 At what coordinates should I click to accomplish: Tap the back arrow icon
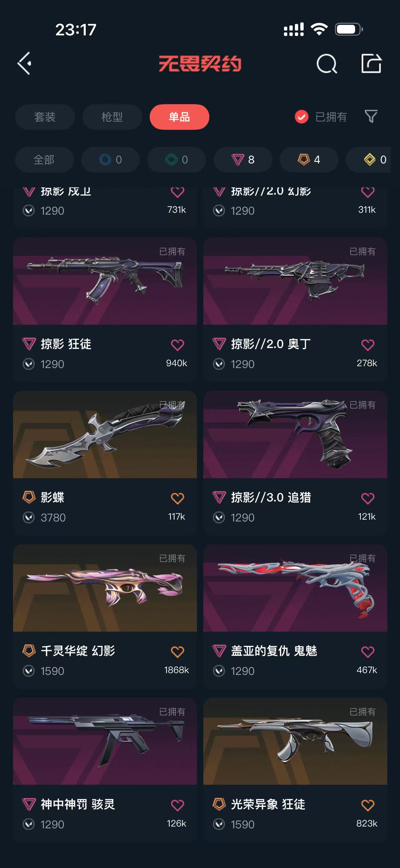pyautogui.click(x=24, y=63)
